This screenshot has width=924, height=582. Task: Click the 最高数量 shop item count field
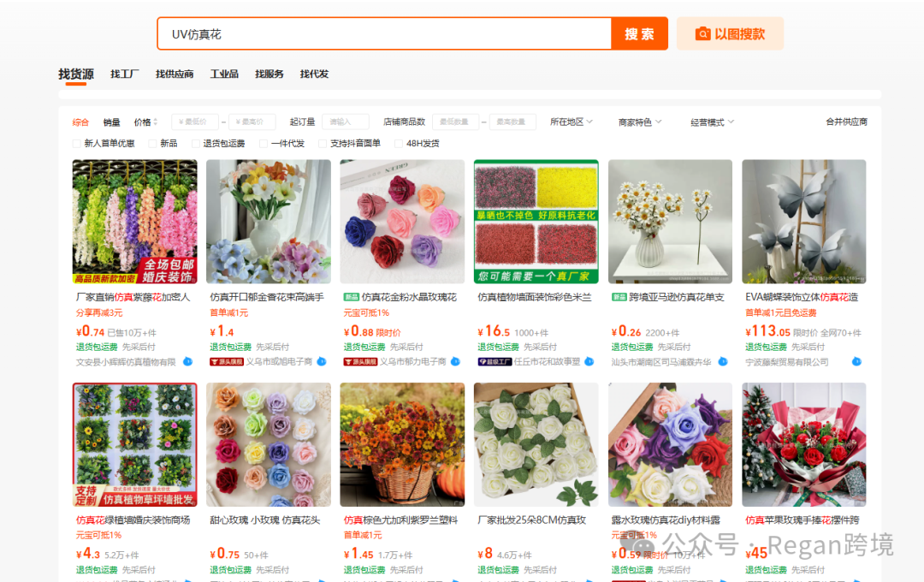512,122
